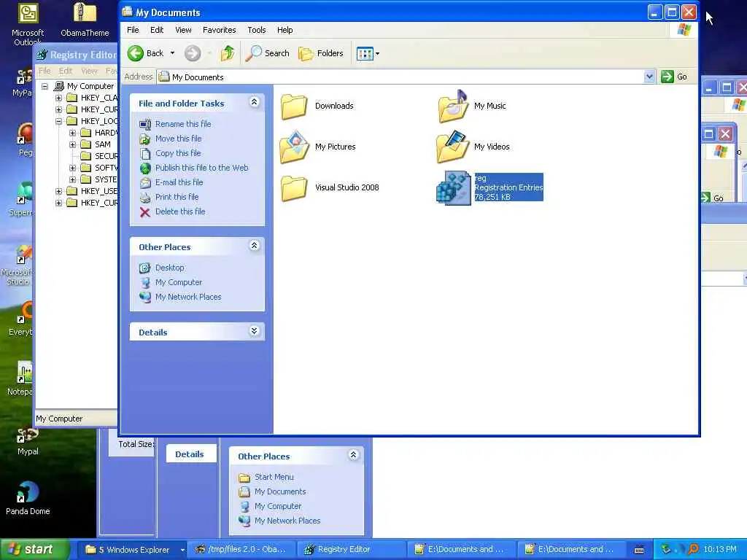
Task: Click Publish this file to the Web
Action: 201,168
